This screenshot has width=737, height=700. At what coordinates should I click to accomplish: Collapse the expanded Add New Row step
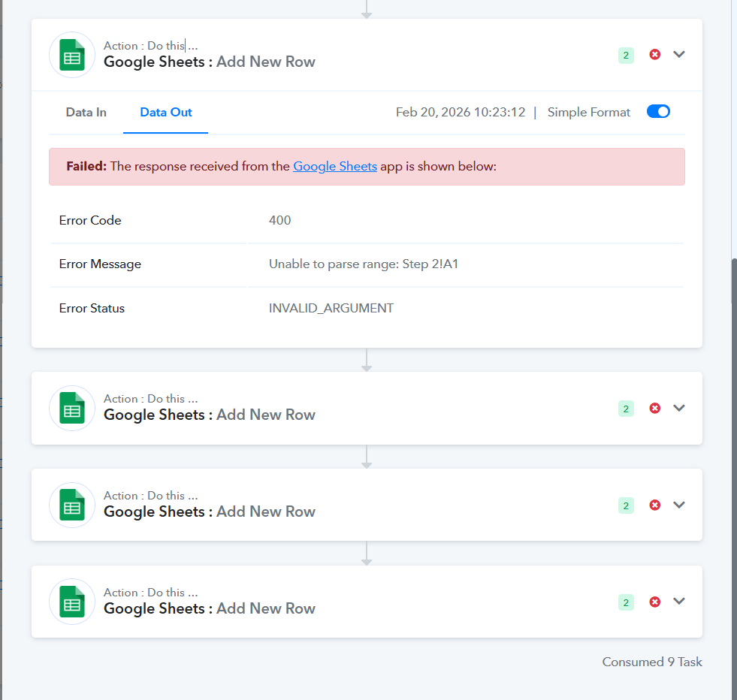[679, 54]
